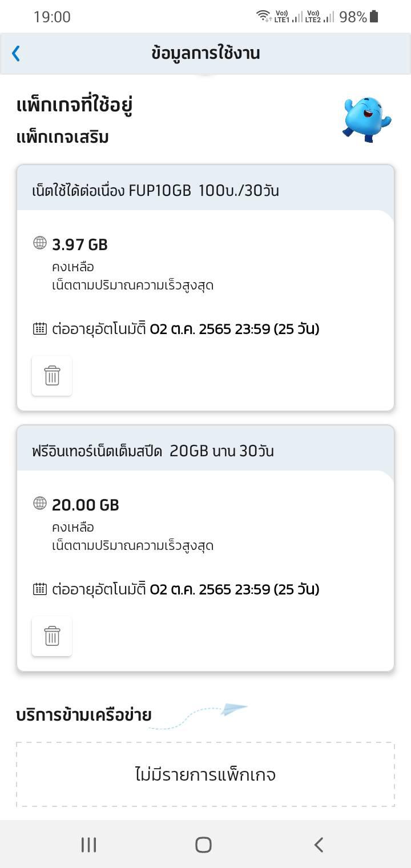Tap the 20.00 GB remaining amount
The height and width of the screenshot is (868, 411).
point(86,505)
